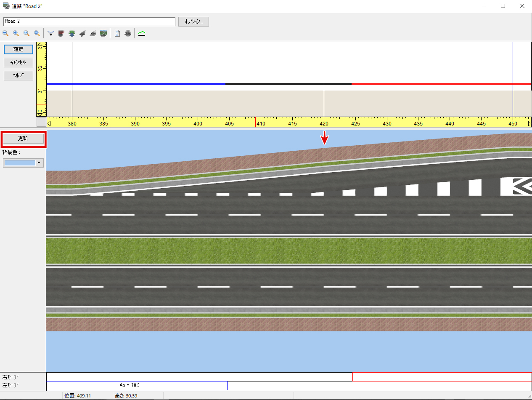Click the オプション options button
This screenshot has height=400, width=532.
193,21
